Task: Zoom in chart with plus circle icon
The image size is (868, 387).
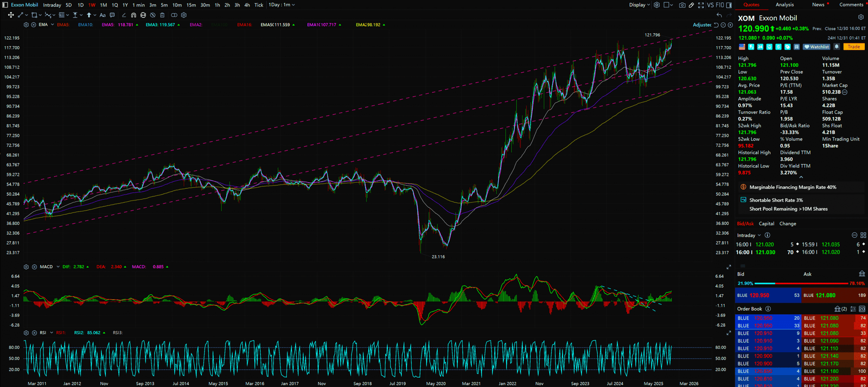Action: tap(730, 25)
